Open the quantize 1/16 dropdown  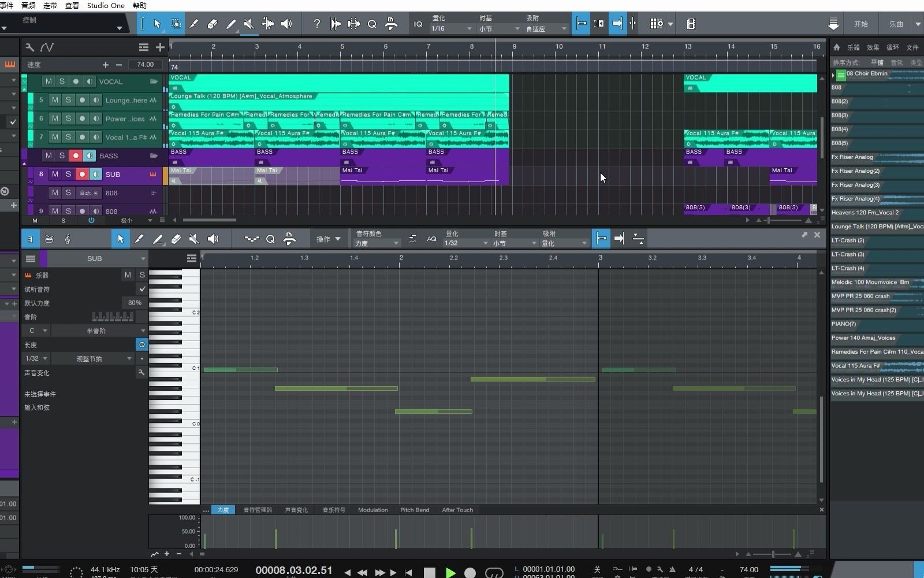(x=452, y=28)
